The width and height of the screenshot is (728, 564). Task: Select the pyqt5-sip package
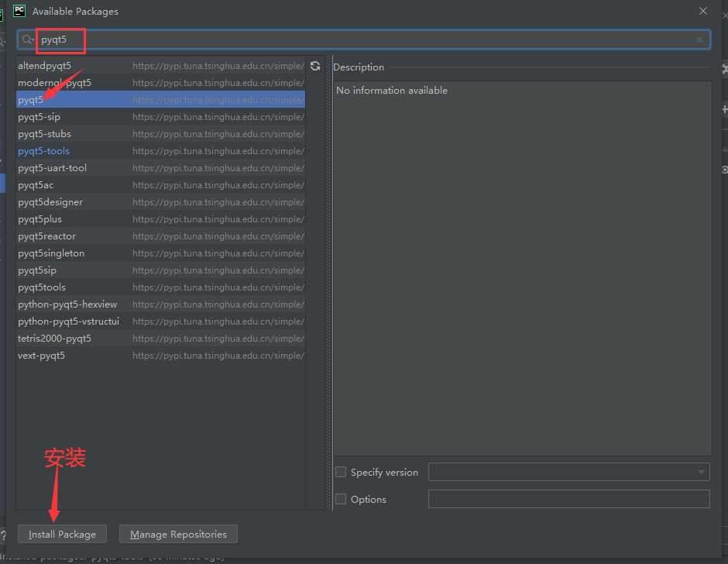pyautogui.click(x=160, y=117)
